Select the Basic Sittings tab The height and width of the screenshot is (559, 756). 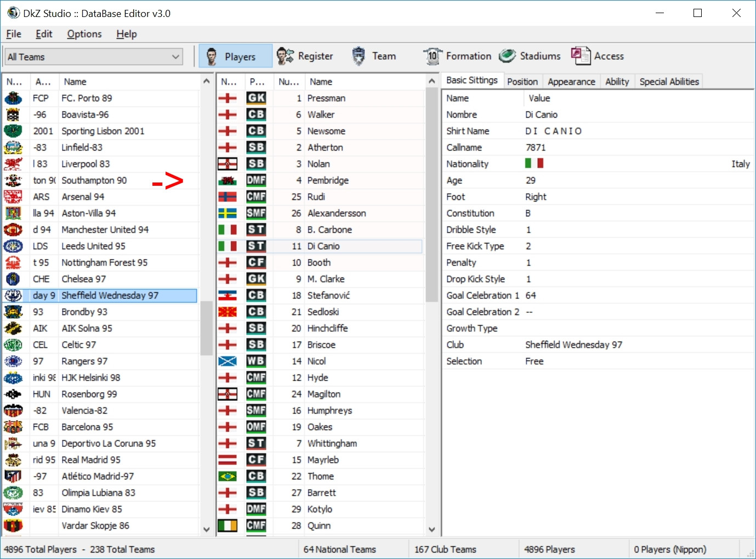472,80
